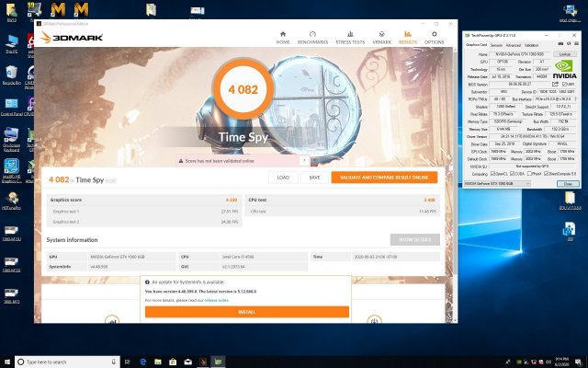Toggle the OpenCL checkbox in GPU-Z
This screenshot has height=368, width=588.
493,173
